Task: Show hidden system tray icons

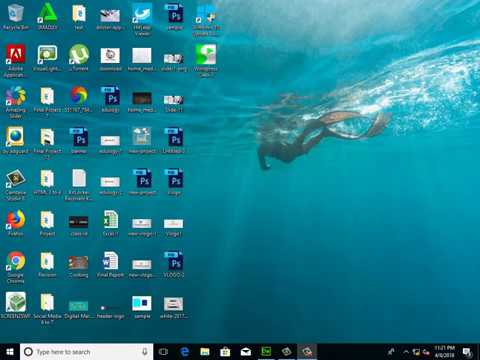Action: coord(406,352)
